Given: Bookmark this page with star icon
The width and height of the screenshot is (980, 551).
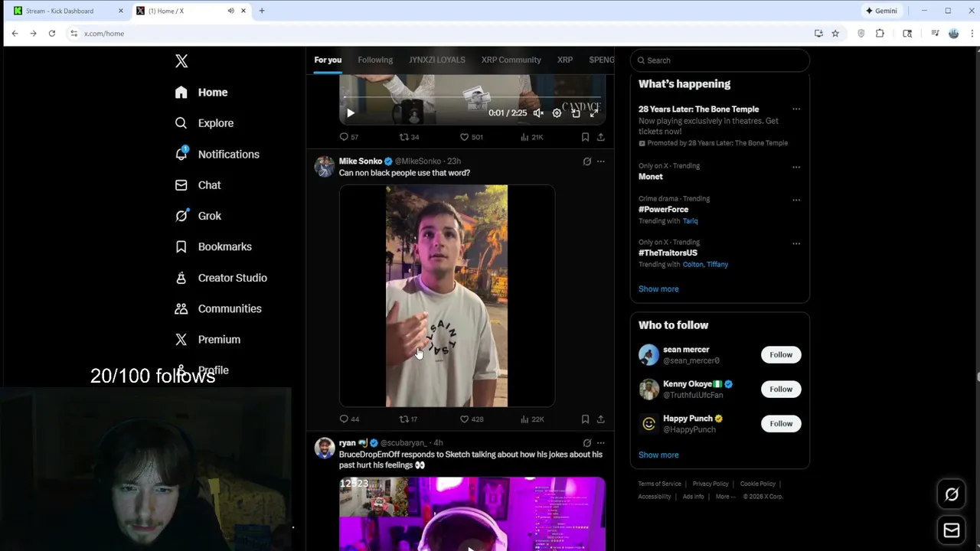Looking at the screenshot, I should (x=835, y=34).
